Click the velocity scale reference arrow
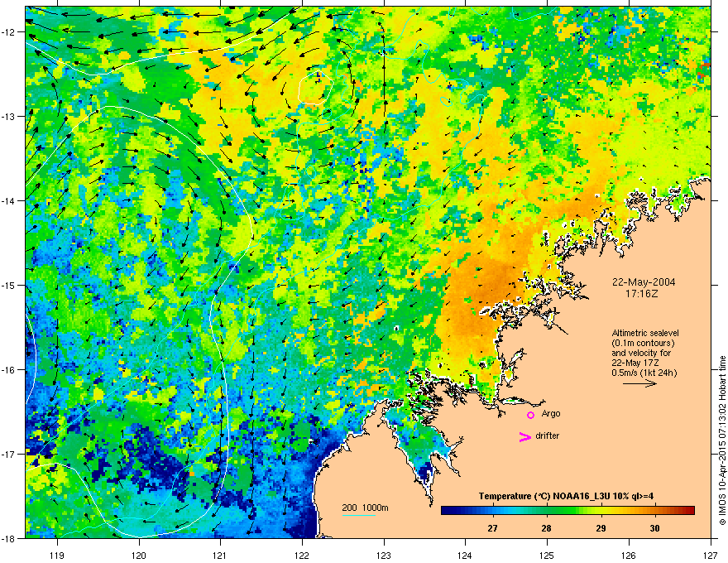 pyautogui.click(x=639, y=383)
